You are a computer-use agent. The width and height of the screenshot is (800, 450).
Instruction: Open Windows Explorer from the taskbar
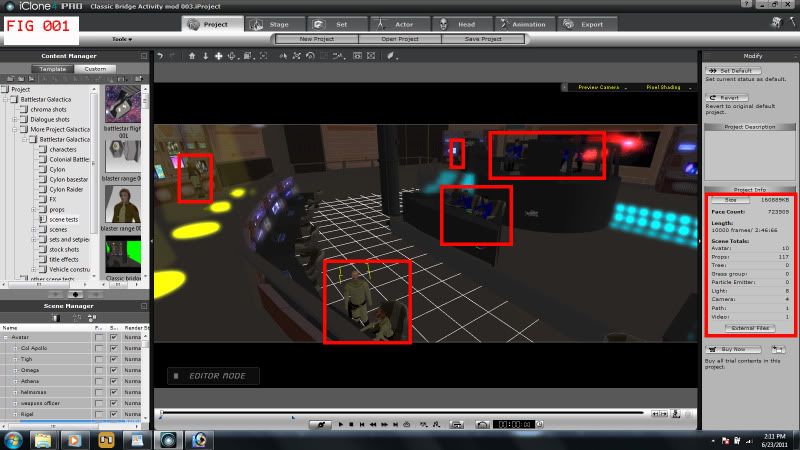(43, 440)
